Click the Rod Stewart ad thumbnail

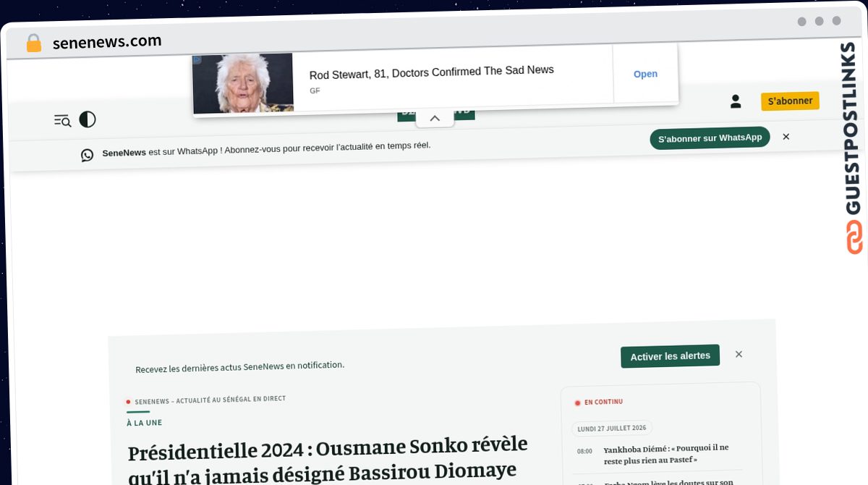(243, 83)
